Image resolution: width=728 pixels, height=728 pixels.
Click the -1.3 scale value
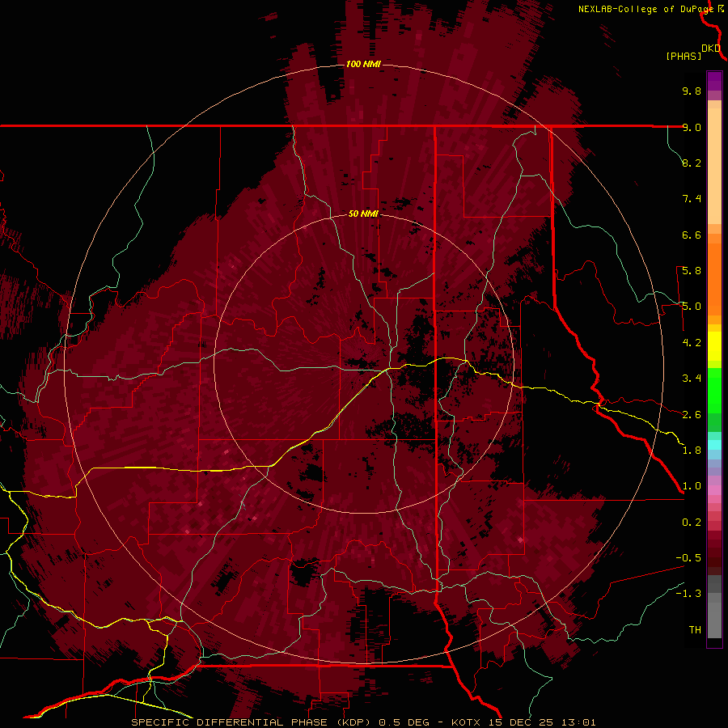(x=688, y=594)
